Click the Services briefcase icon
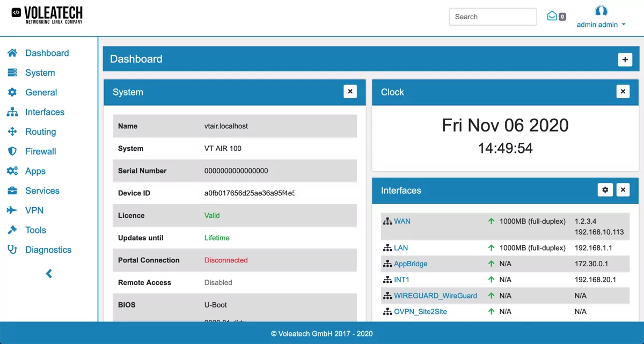 12,191
